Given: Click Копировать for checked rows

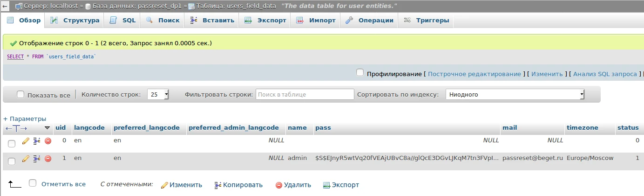Looking at the screenshot, I should (238, 185).
